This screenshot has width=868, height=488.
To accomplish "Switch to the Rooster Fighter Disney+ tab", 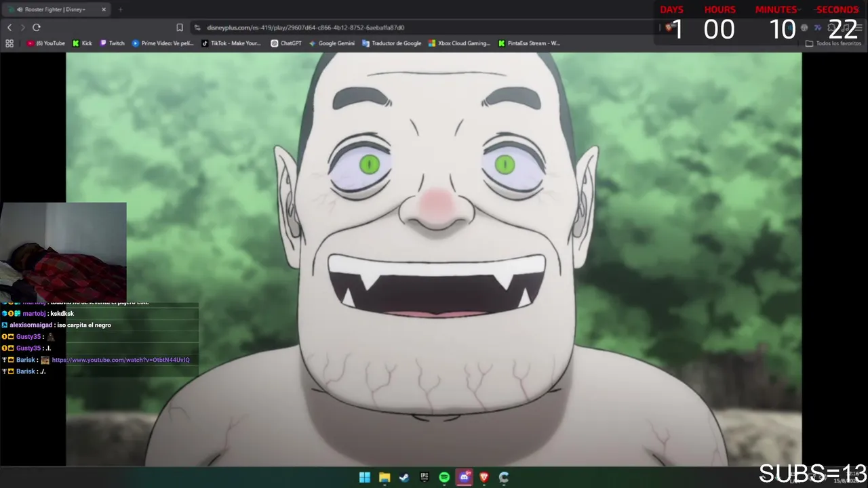I will 57,9.
